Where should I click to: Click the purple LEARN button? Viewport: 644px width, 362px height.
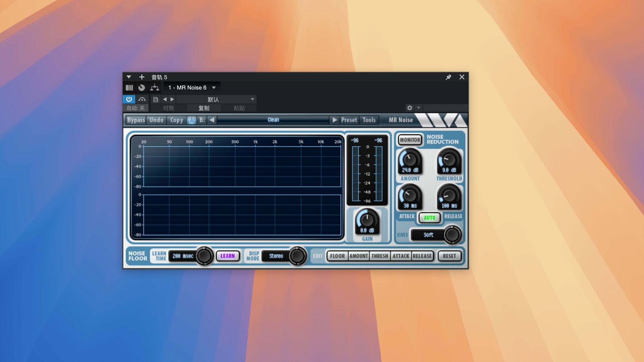coord(228,256)
